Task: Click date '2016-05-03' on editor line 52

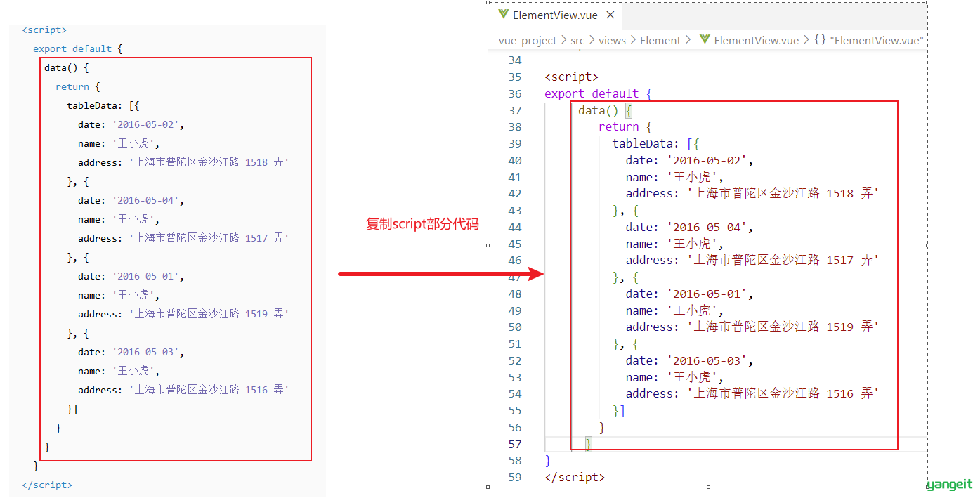Action: point(689,360)
